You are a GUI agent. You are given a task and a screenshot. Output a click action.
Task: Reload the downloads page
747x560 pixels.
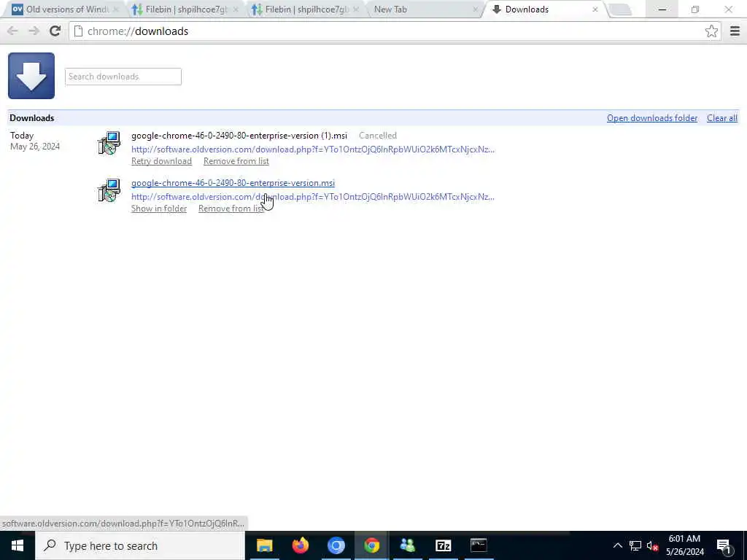pos(55,31)
